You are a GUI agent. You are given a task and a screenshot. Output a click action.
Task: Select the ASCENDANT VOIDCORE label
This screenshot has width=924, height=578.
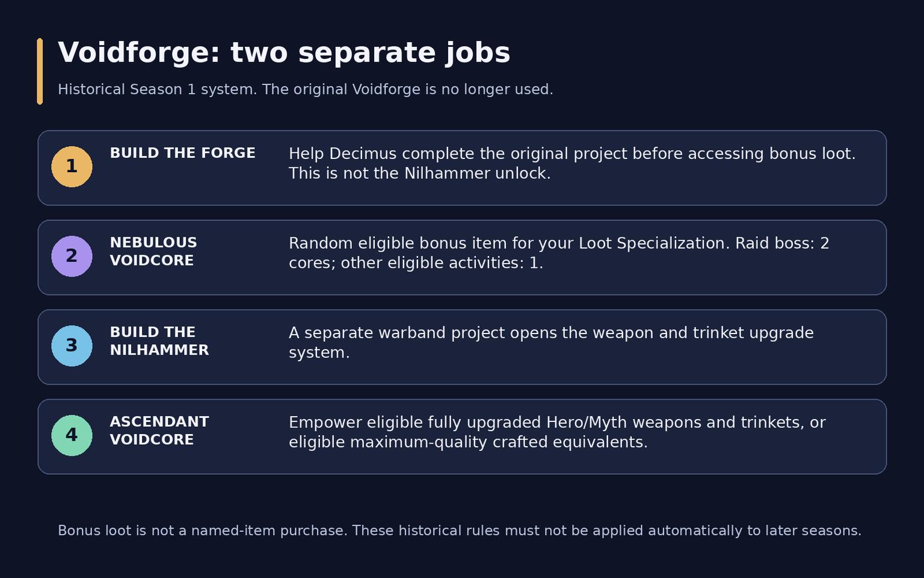click(159, 430)
